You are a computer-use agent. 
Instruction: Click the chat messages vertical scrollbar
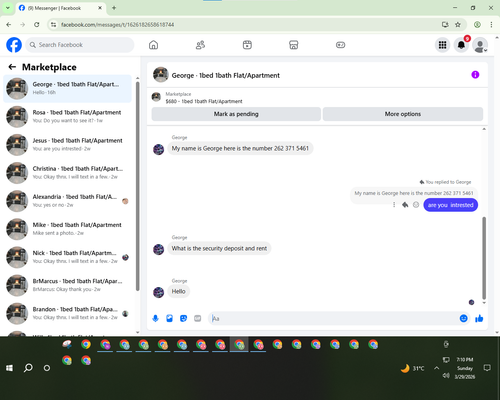tap(484, 257)
